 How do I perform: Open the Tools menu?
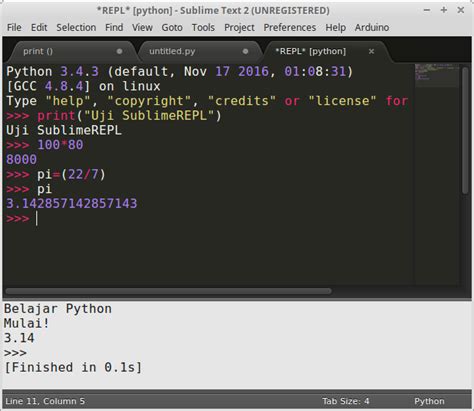[203, 27]
